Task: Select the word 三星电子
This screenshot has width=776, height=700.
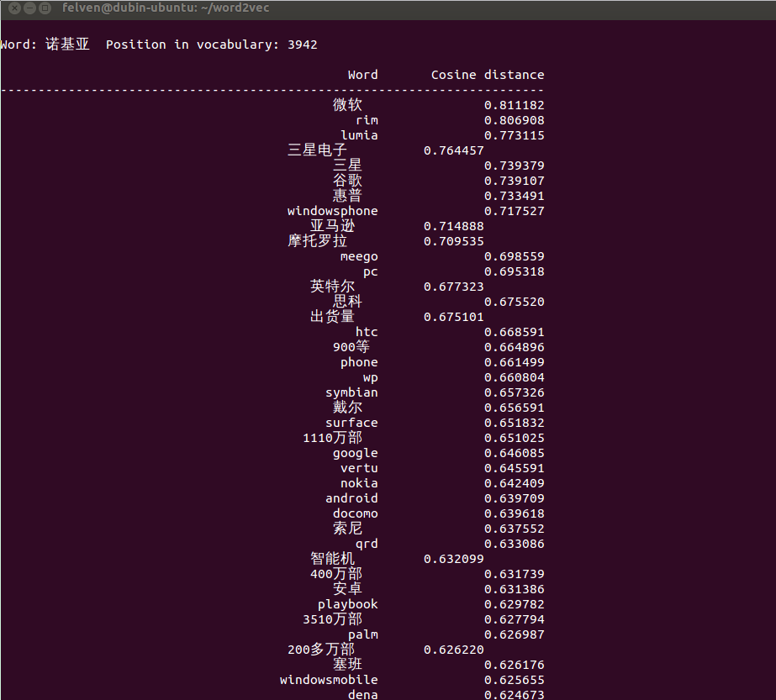Action: pyautogui.click(x=317, y=150)
